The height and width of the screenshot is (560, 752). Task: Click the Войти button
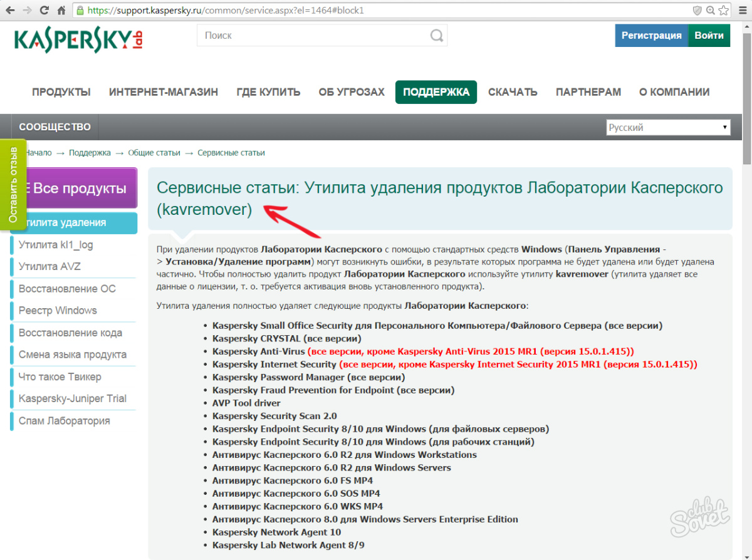point(709,36)
